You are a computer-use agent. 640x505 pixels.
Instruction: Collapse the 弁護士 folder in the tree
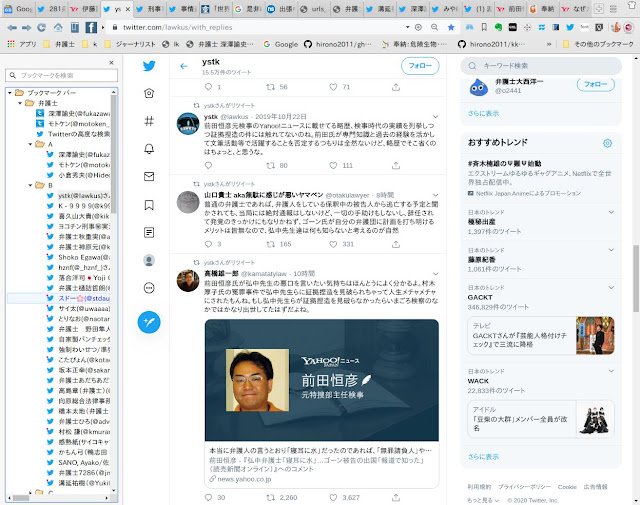[x=20, y=103]
